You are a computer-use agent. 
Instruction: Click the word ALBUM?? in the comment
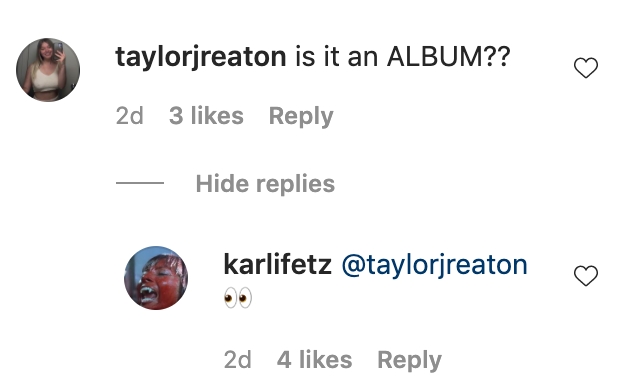point(448,57)
